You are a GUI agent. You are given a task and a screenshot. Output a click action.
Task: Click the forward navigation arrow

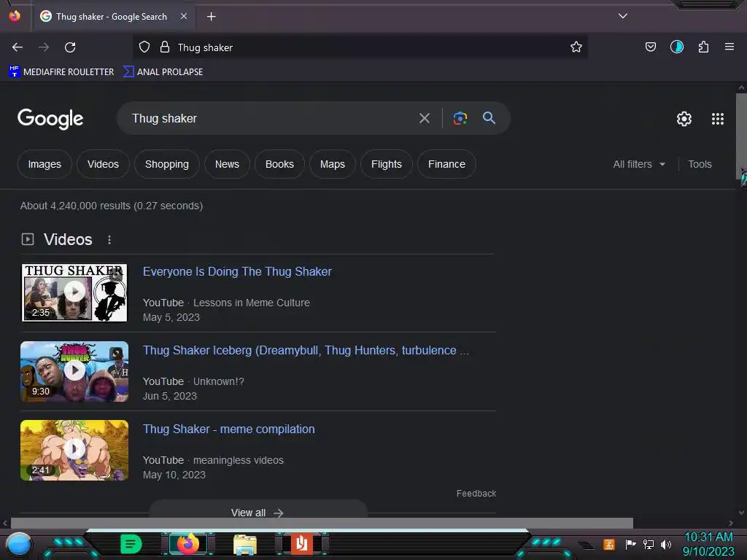[44, 47]
